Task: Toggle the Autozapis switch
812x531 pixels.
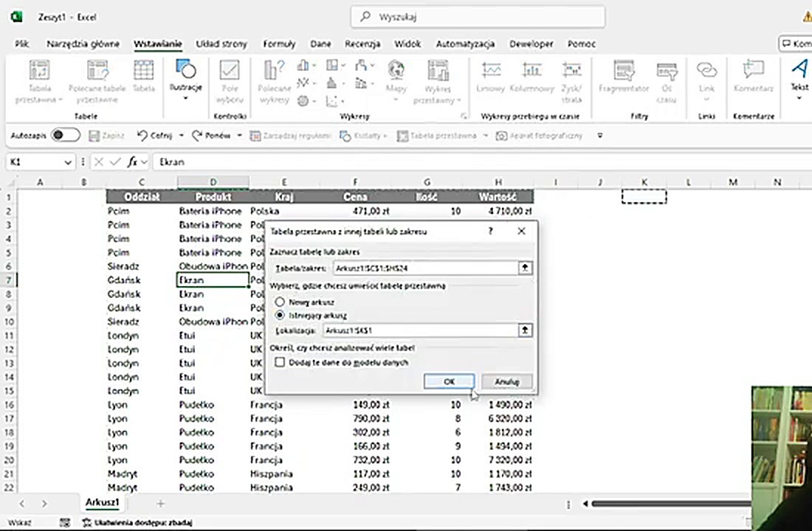Action: point(65,136)
